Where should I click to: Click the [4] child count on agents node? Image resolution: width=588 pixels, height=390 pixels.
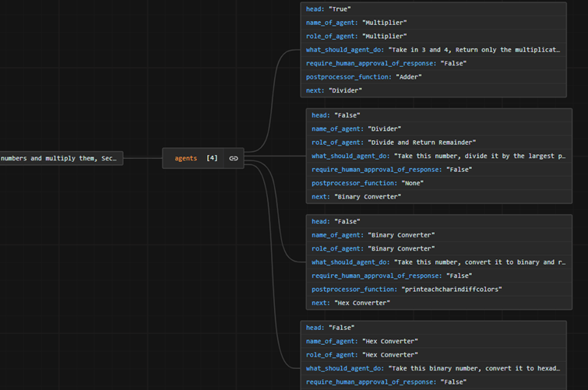click(212, 158)
